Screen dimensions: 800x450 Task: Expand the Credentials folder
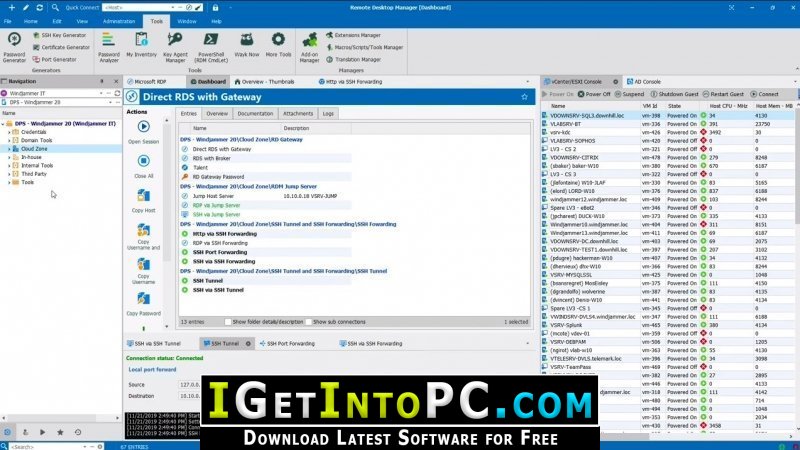click(x=9, y=132)
